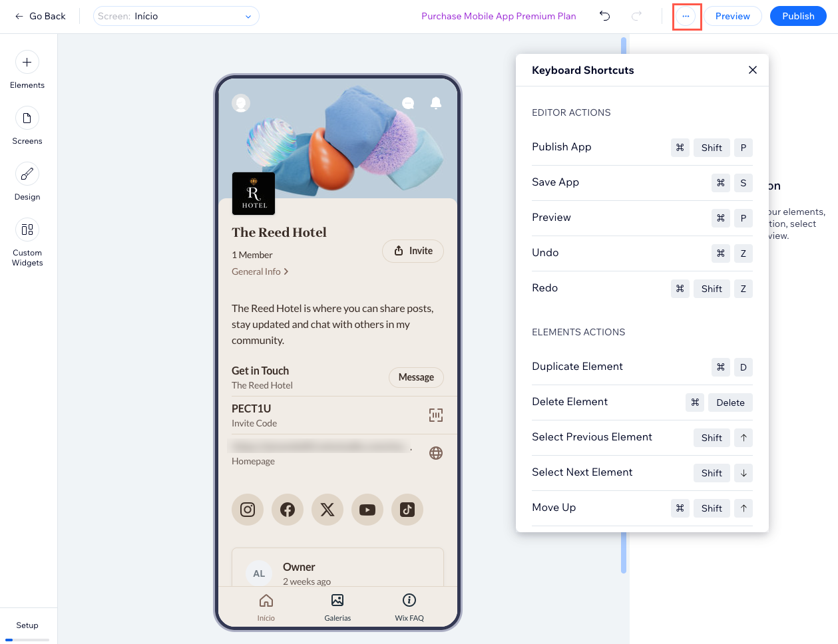Open the Screen selector dropdown
Viewport: 838px width, 644px height.
click(x=176, y=16)
